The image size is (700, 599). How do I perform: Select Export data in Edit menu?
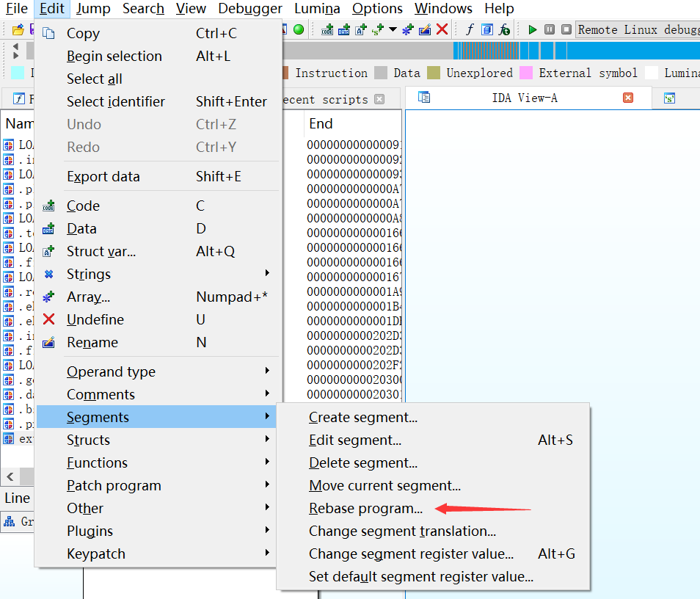[103, 176]
